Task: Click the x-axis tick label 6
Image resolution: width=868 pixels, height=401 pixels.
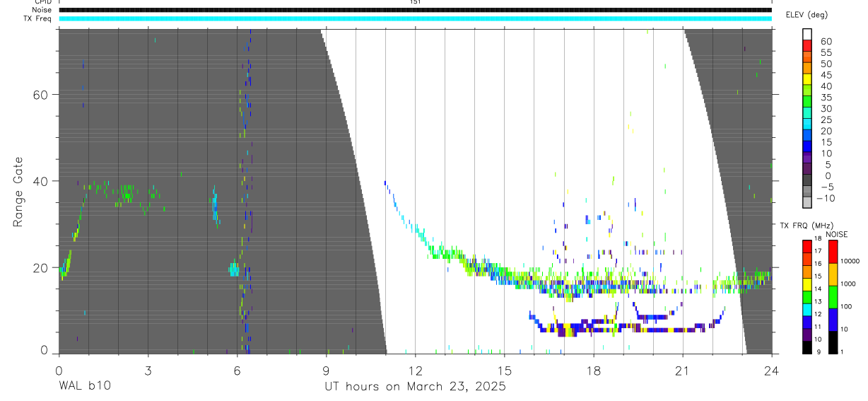Action: pyautogui.click(x=237, y=370)
